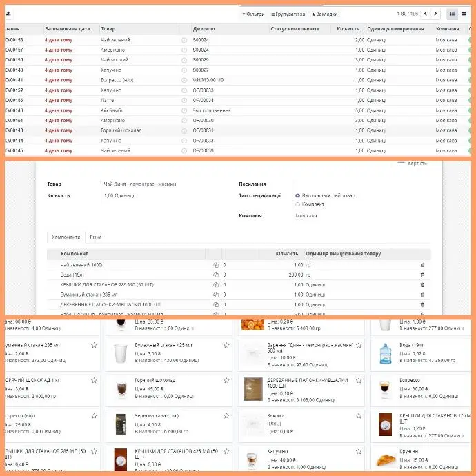Open the Горячий шоколад order row
The width and height of the screenshot is (476, 476).
pos(121,130)
